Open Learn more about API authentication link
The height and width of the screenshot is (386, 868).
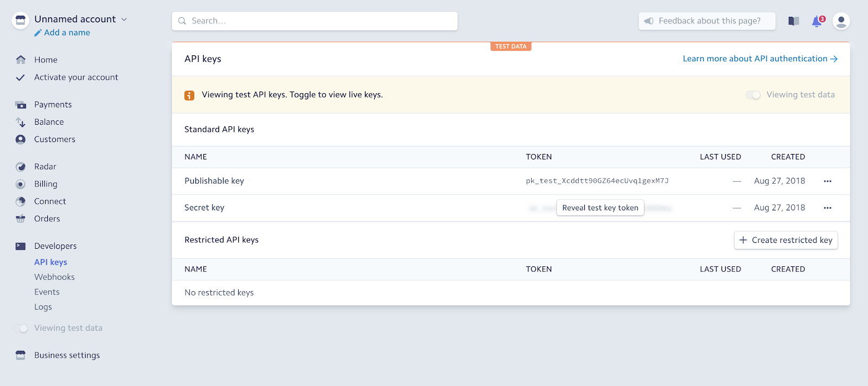click(759, 59)
